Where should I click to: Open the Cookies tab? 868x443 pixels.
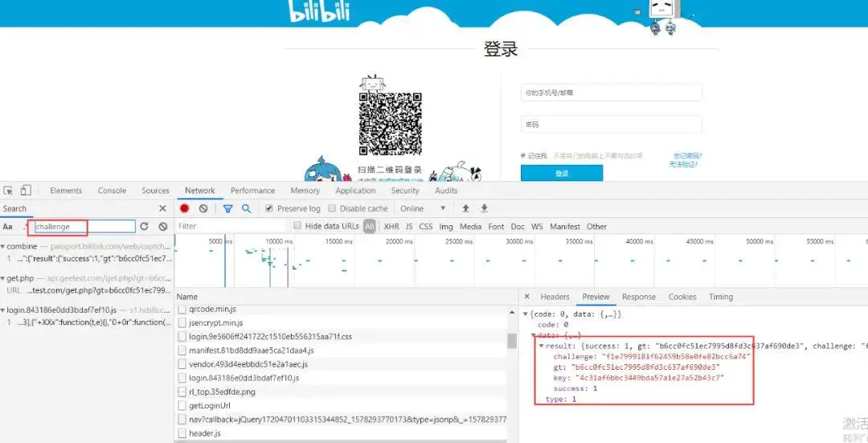(682, 297)
